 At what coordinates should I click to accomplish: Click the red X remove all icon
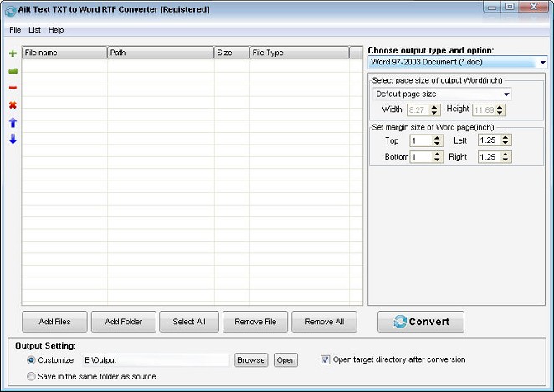pos(13,105)
